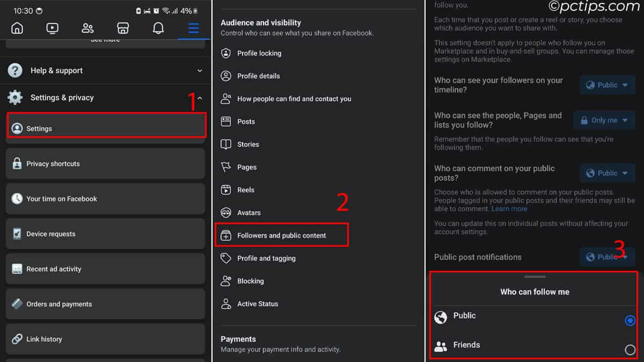Click the Active Status icon
The image size is (644, 362).
(x=226, y=304)
